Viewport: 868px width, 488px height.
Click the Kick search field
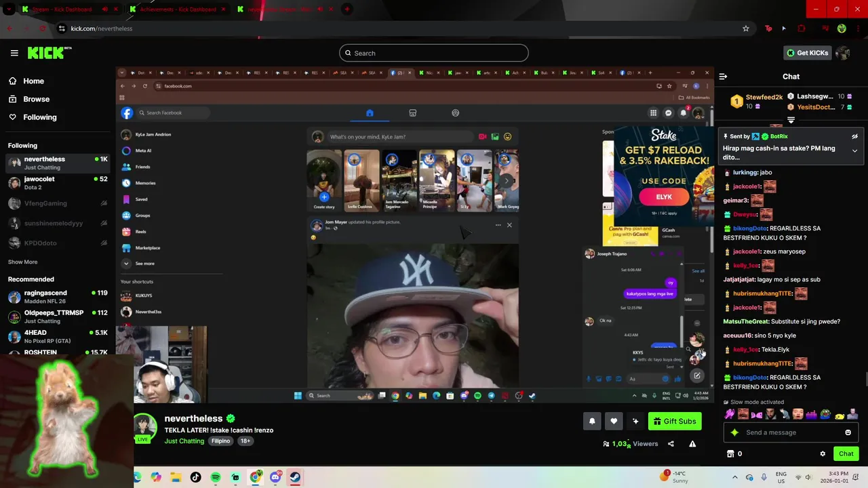coord(434,53)
